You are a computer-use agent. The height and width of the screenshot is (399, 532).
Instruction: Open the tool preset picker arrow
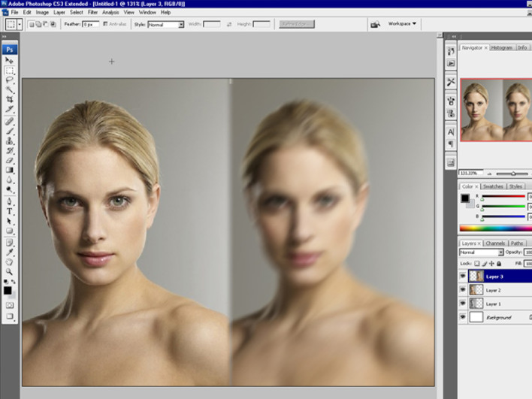(20, 25)
